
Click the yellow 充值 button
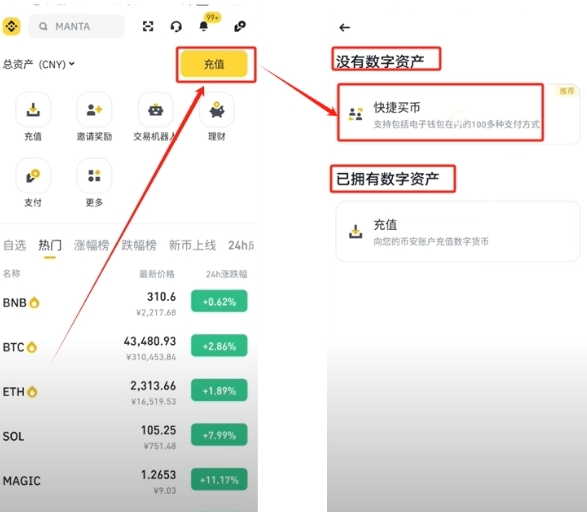pyautogui.click(x=214, y=64)
